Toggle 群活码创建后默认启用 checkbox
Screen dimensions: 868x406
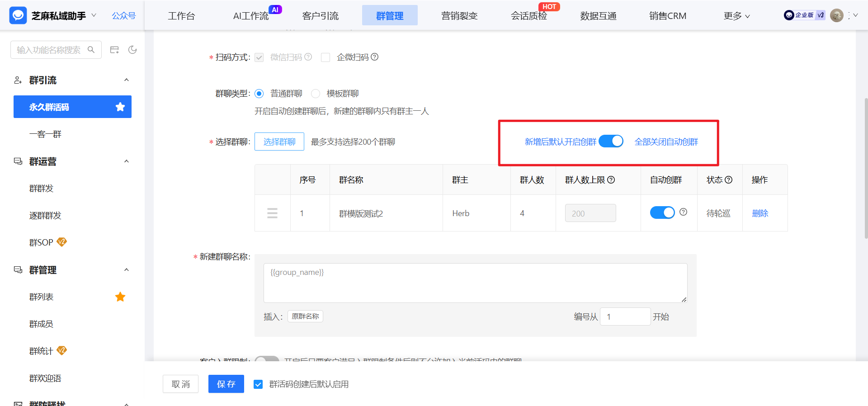pyautogui.click(x=258, y=384)
